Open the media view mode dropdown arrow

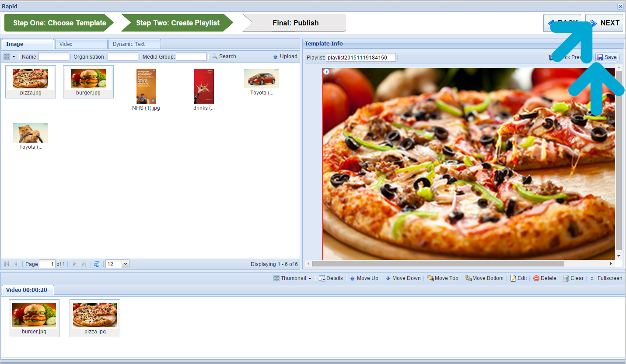tap(14, 57)
